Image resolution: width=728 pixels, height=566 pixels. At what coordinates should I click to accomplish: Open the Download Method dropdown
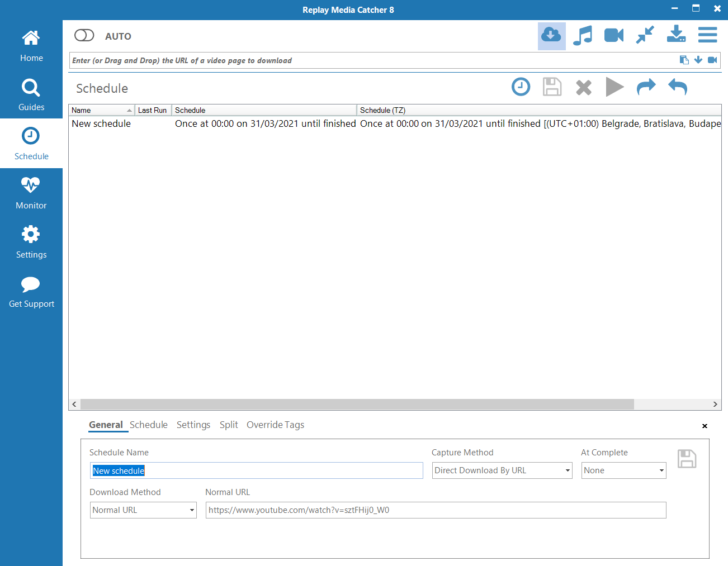coord(143,510)
